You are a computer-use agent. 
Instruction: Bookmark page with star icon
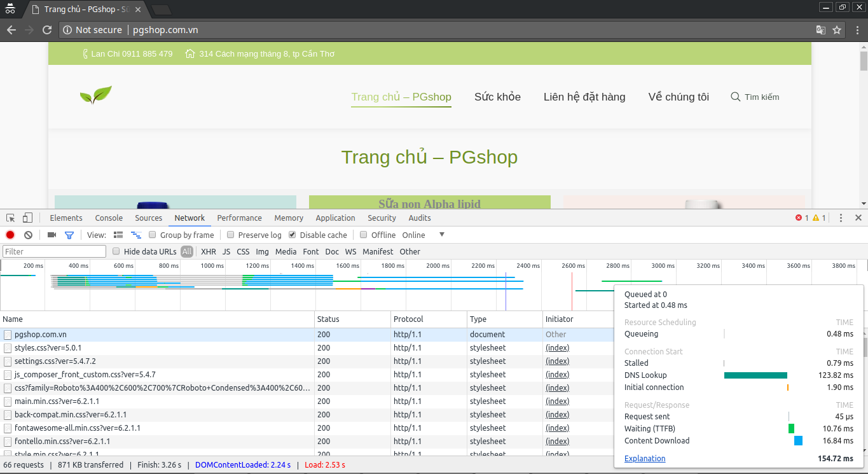[x=837, y=30]
